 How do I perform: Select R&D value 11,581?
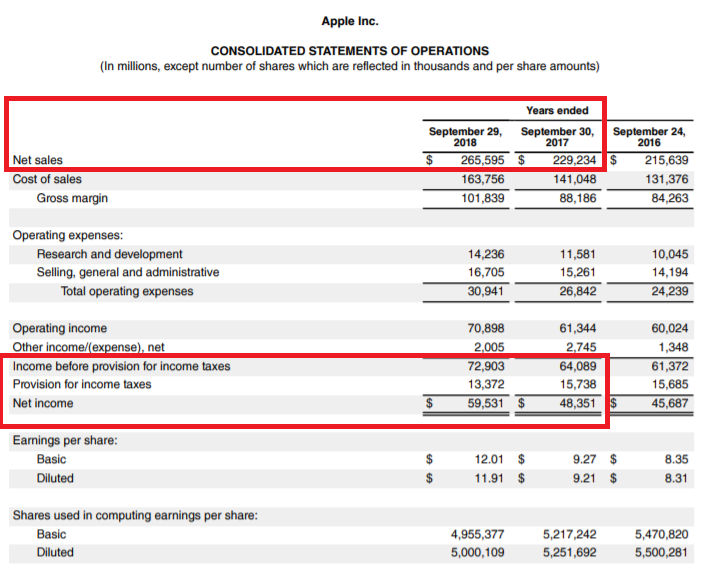pyautogui.click(x=578, y=254)
